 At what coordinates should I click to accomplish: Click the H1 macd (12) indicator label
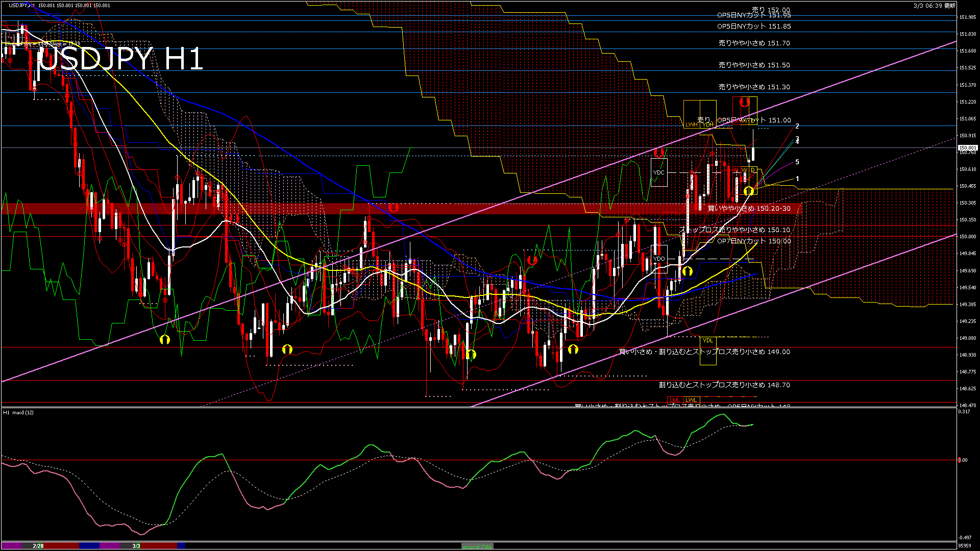pyautogui.click(x=18, y=412)
